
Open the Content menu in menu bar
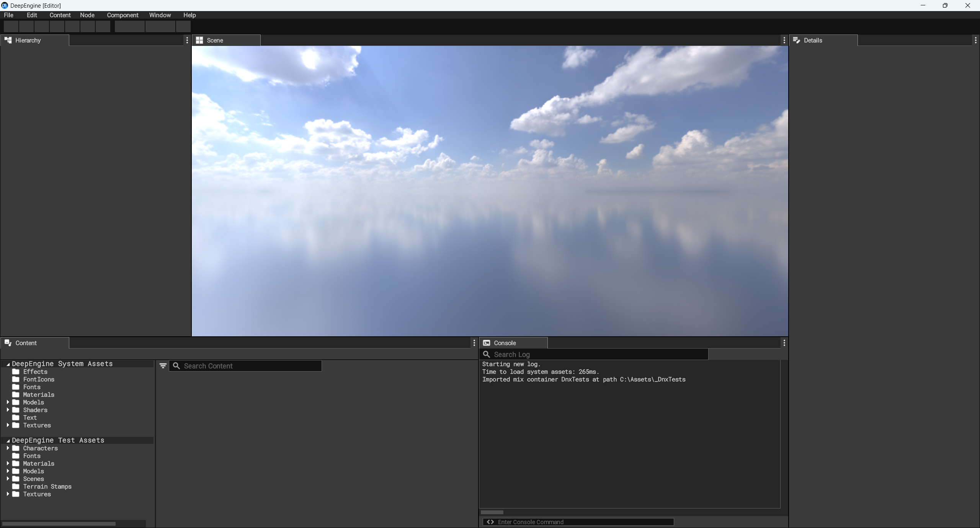[x=60, y=15]
